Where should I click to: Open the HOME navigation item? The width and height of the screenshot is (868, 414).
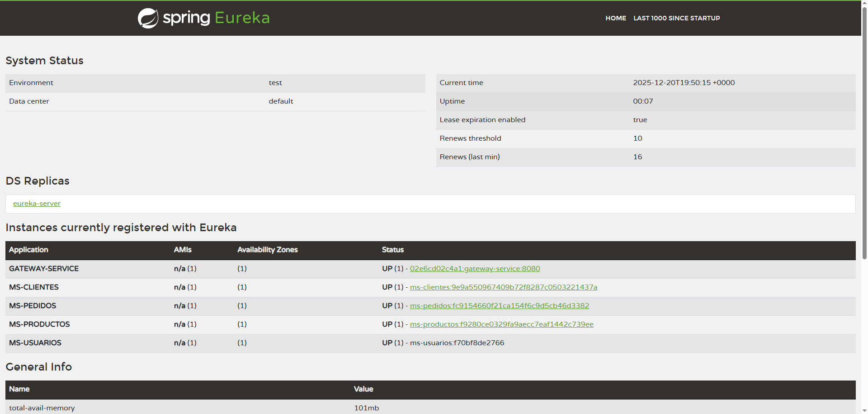pyautogui.click(x=616, y=18)
